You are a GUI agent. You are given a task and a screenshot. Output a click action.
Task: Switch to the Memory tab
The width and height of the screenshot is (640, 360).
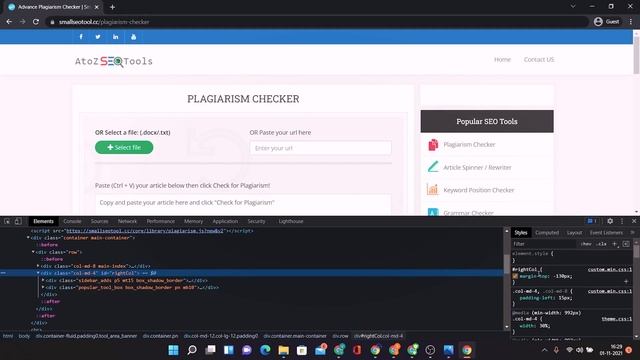coord(193,221)
